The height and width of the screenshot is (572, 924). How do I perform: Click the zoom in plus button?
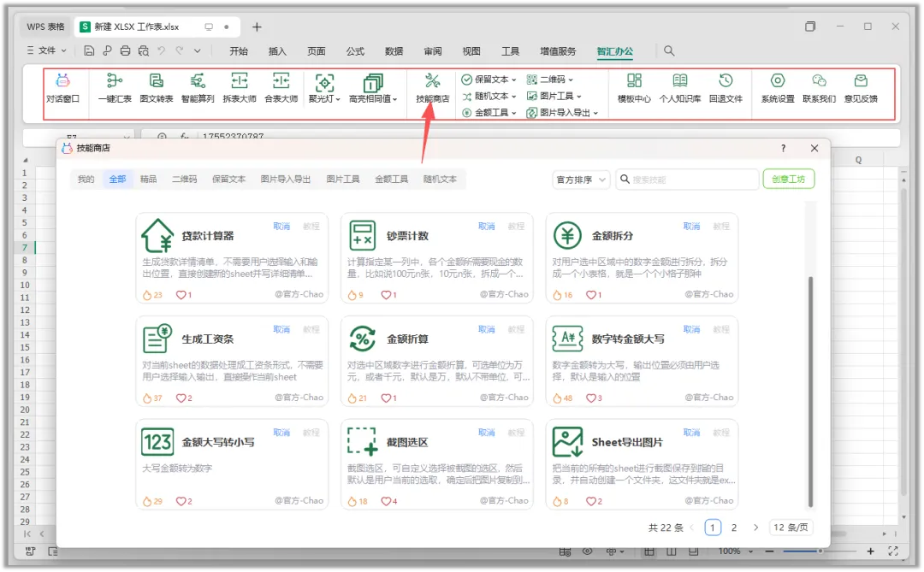point(870,551)
